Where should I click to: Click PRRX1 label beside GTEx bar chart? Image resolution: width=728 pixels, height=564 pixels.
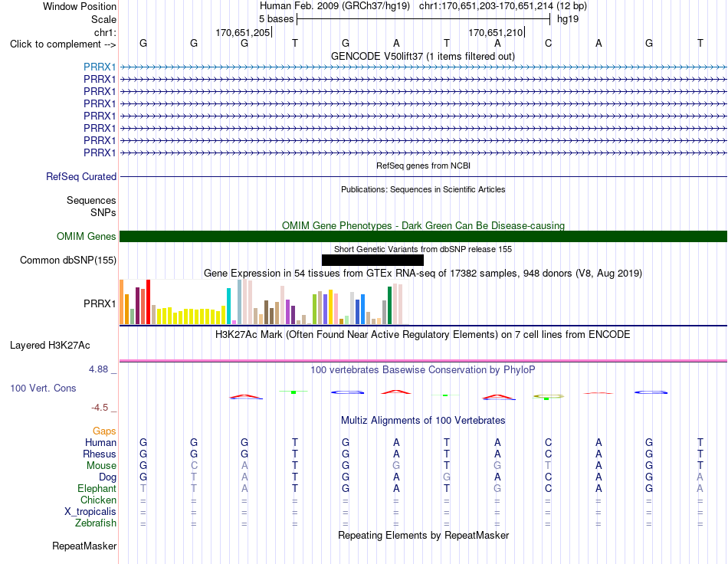coord(100,303)
